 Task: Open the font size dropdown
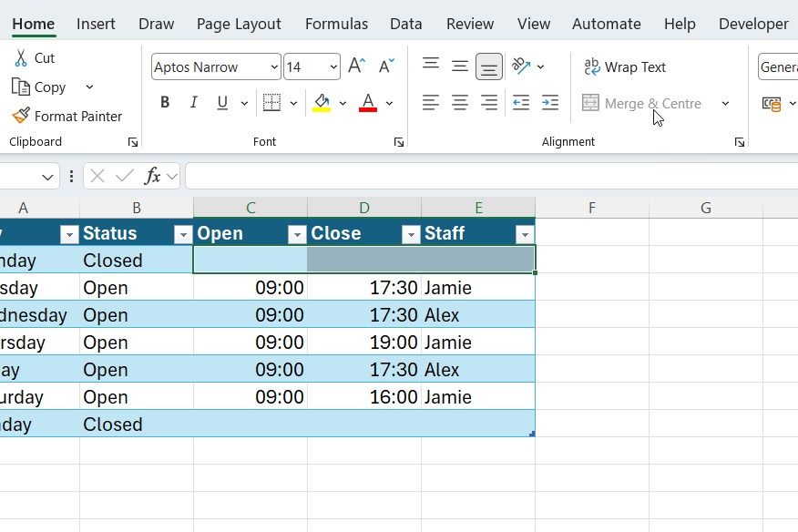coord(333,66)
